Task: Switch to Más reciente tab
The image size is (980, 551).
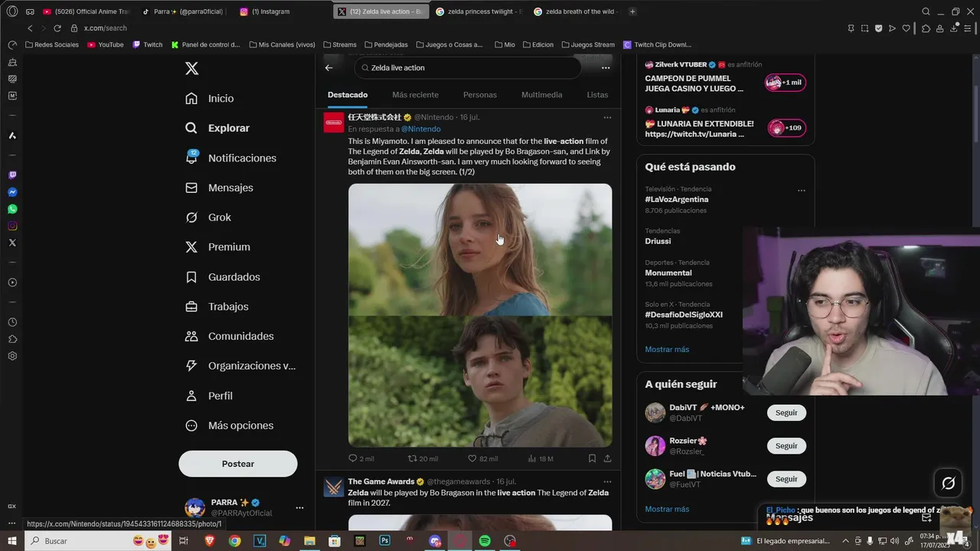Action: pos(415,95)
